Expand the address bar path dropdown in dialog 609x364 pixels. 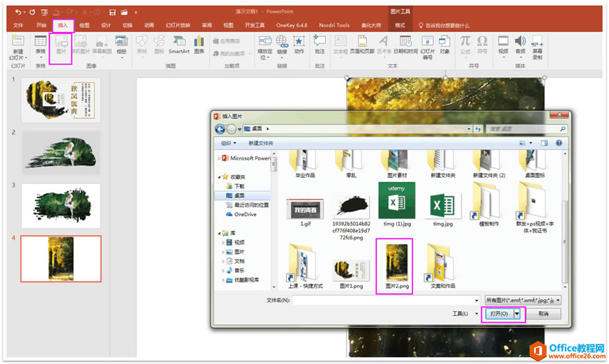pos(469,129)
